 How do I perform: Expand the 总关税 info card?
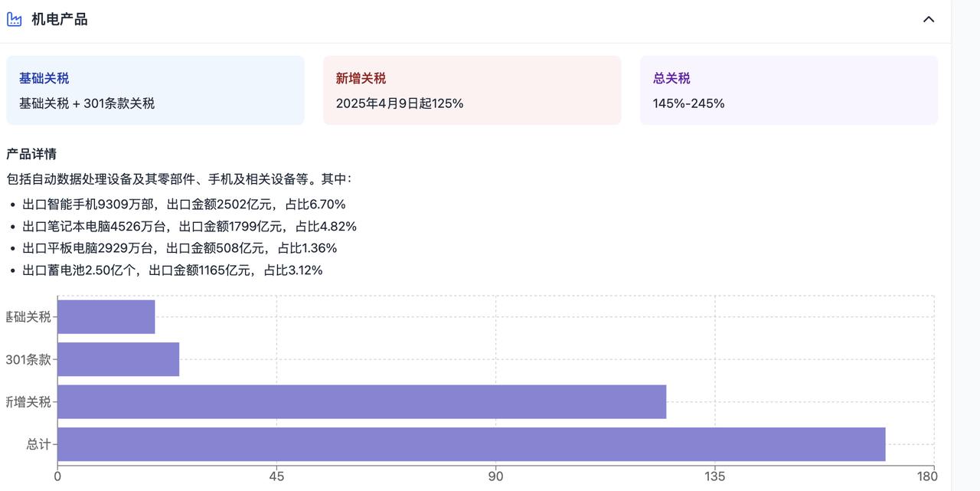click(787, 90)
